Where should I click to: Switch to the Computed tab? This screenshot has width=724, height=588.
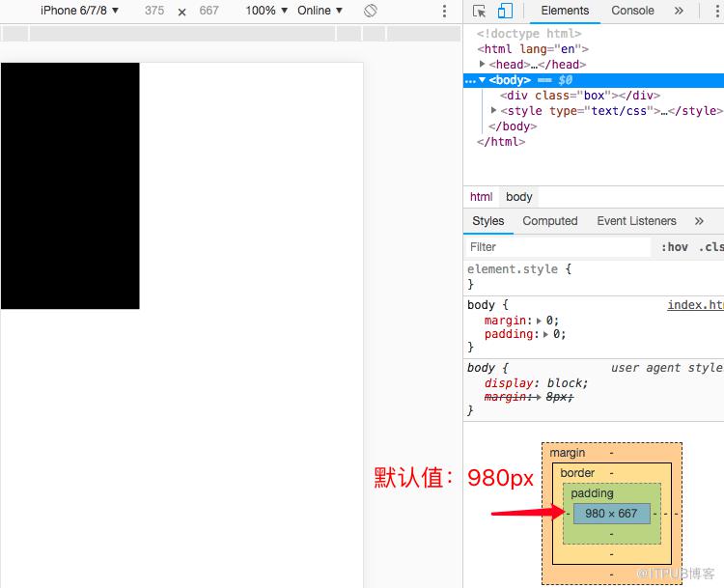[x=550, y=221]
